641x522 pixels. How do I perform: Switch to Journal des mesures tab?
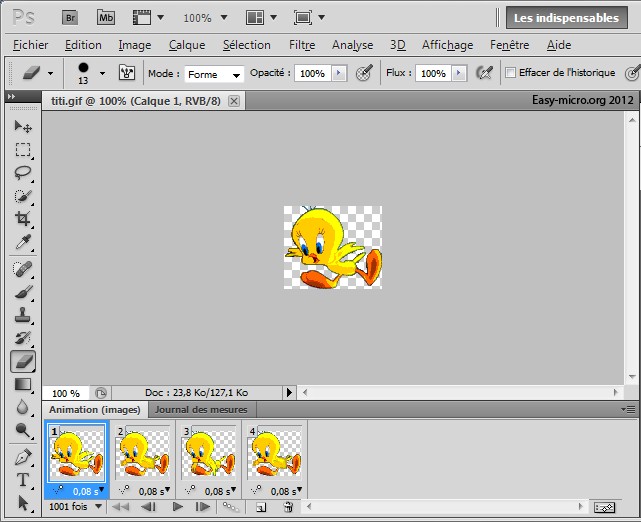[201, 410]
